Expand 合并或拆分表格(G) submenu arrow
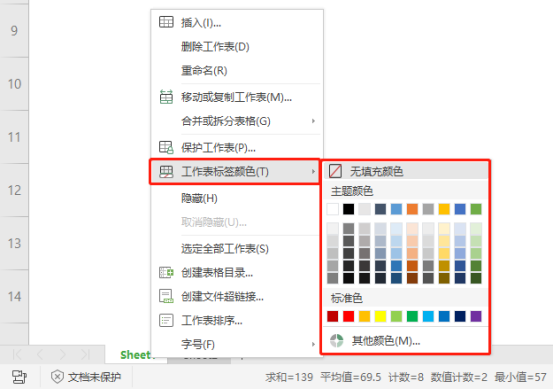Viewport: 554px width, 389px height. [x=313, y=121]
